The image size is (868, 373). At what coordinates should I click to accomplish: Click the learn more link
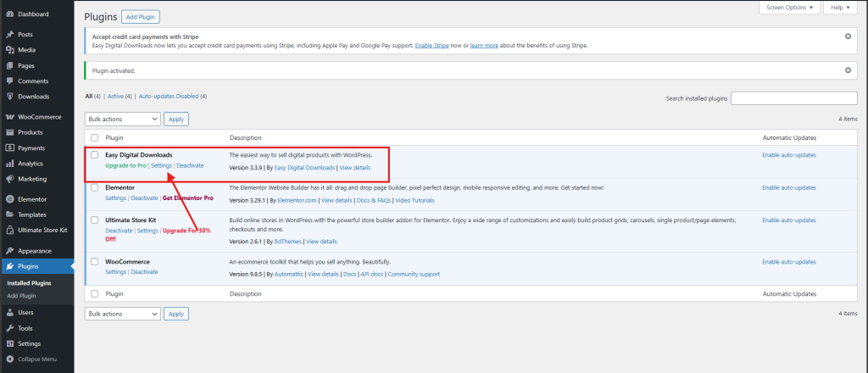[x=484, y=46]
